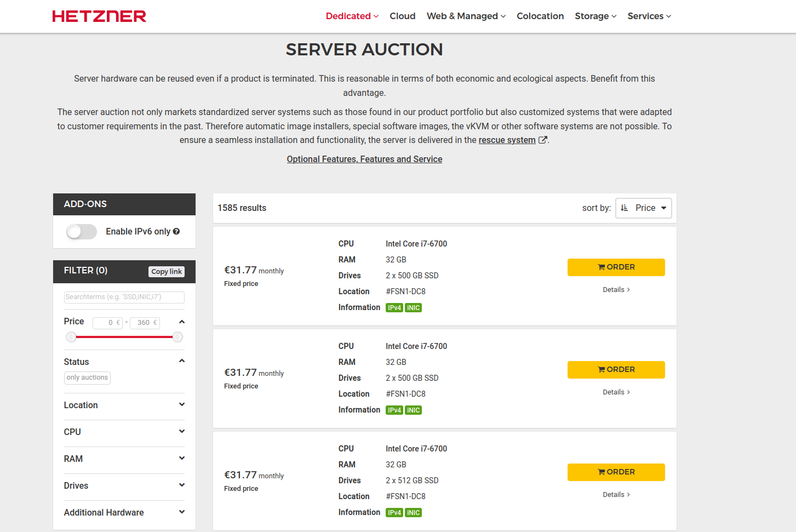
Task: Open the Storage menu
Action: point(595,16)
